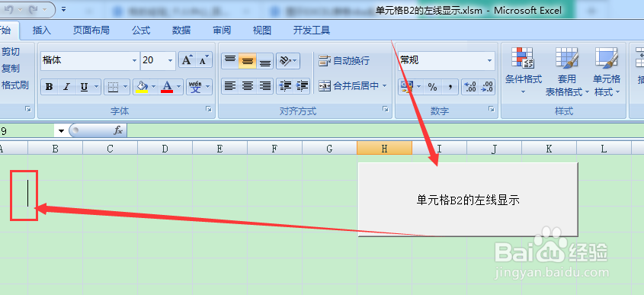Click 复制 copy command

point(10,69)
